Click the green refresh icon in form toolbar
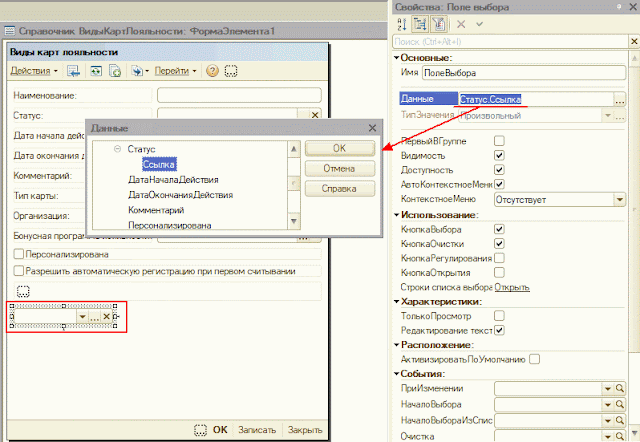This screenshot has width=640, height=442. 96,71
